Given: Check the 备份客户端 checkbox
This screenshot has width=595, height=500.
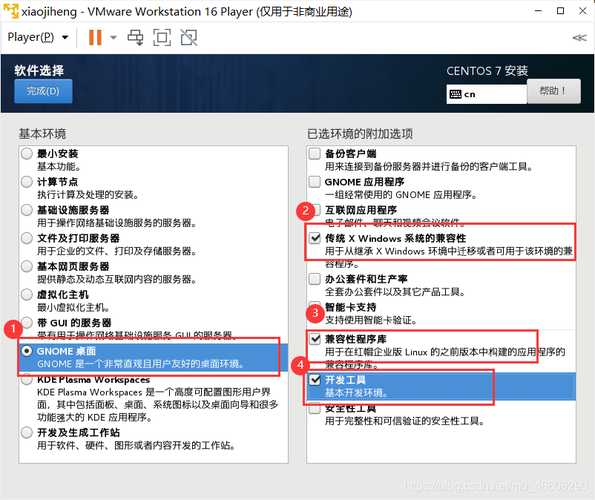Looking at the screenshot, I should click(x=315, y=154).
